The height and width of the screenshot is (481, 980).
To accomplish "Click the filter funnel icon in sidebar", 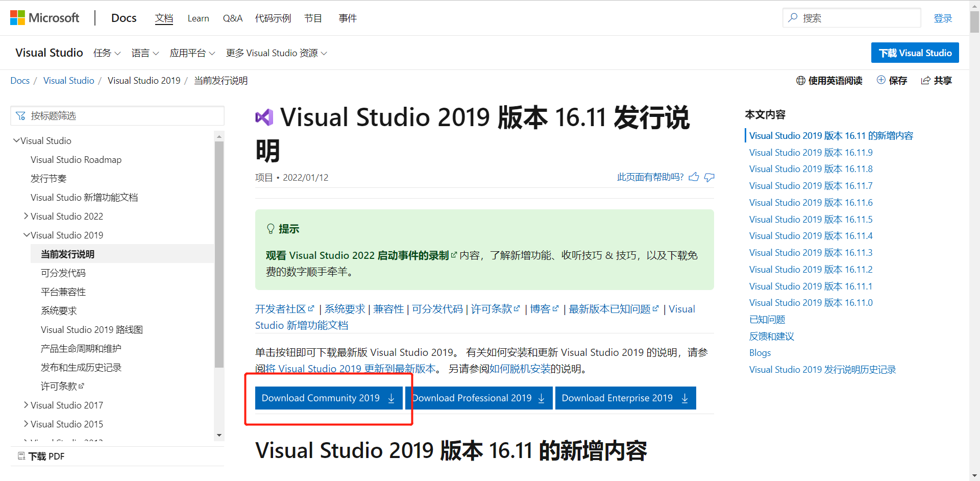I will (x=20, y=116).
